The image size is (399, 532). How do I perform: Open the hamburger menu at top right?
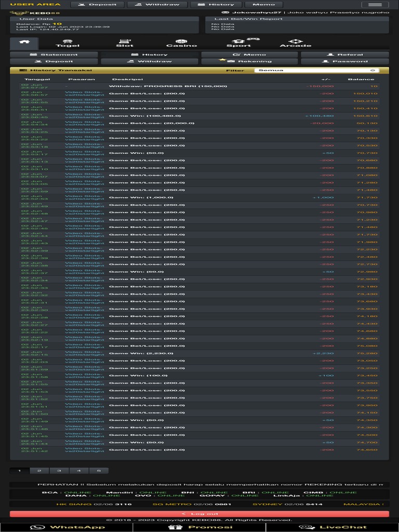(375, 5)
